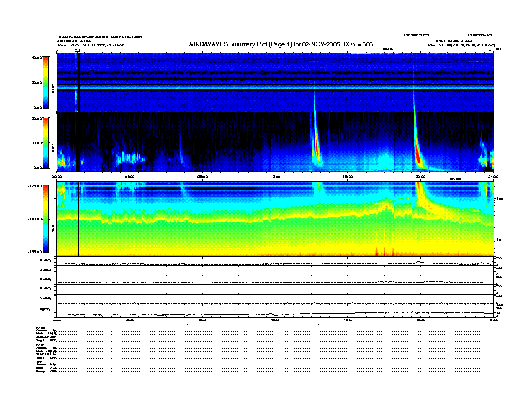Click the rotated TNR axis label
Viewport: 532px width, 411px height.
pyautogui.click(x=53, y=230)
